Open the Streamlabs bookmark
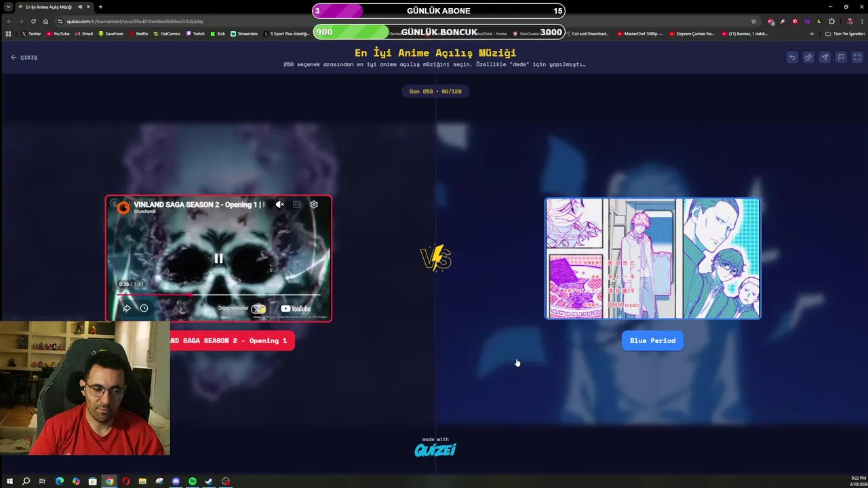This screenshot has width=868, height=488. pyautogui.click(x=244, y=34)
